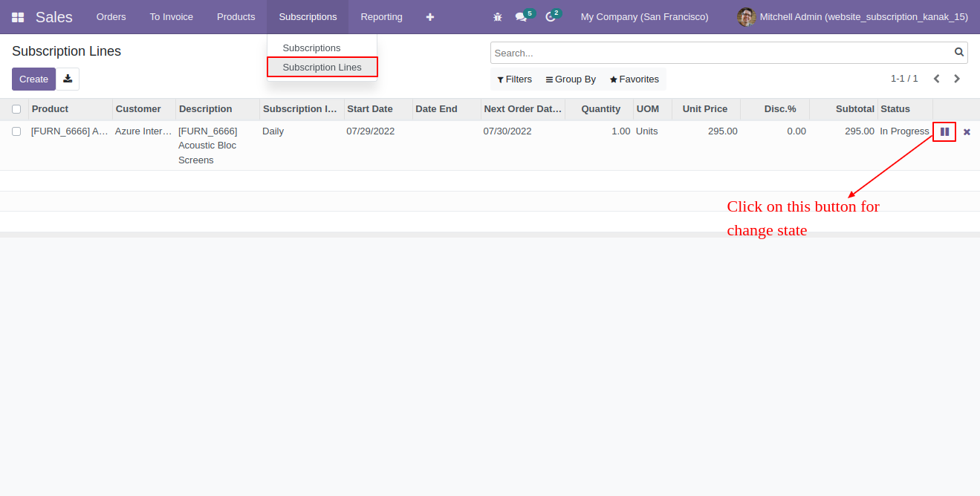Tick the select-all header checkbox

pos(16,109)
